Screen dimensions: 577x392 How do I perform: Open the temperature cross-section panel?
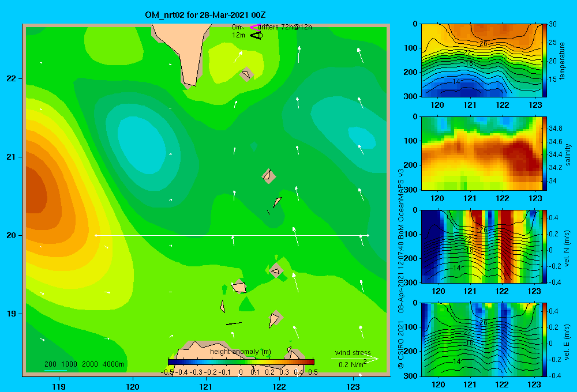tap(481, 61)
